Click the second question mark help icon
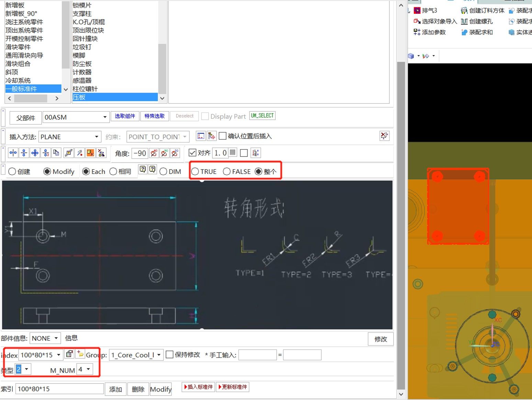 [x=153, y=169]
